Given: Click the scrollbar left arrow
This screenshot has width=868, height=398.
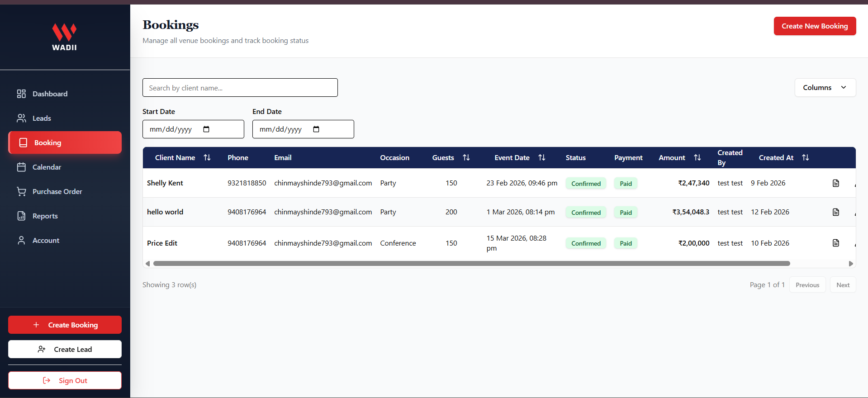Looking at the screenshot, I should 147,263.
